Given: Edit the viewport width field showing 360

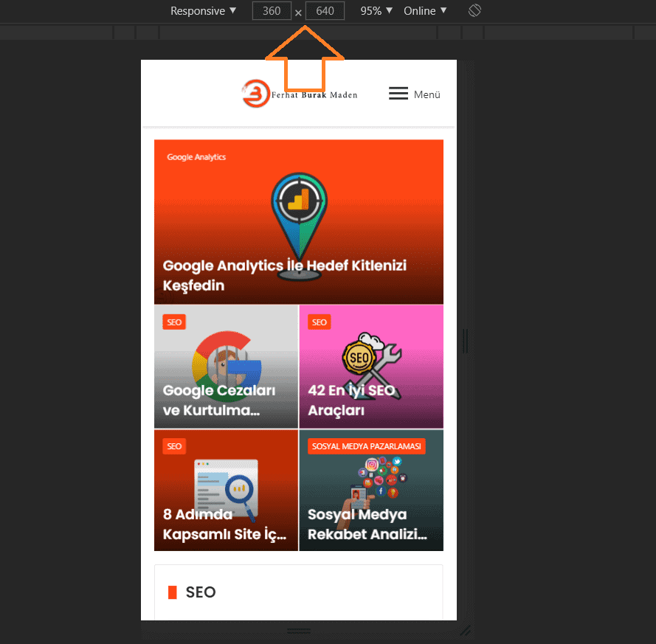Looking at the screenshot, I should (271, 10).
